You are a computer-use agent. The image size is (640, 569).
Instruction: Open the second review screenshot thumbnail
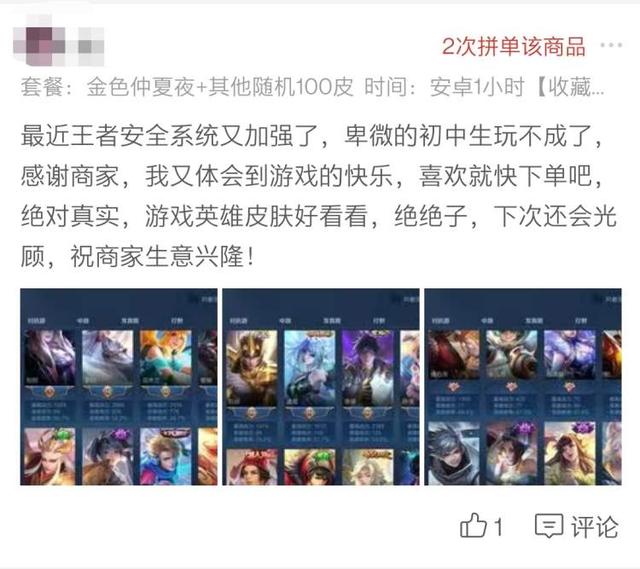(x=321, y=387)
